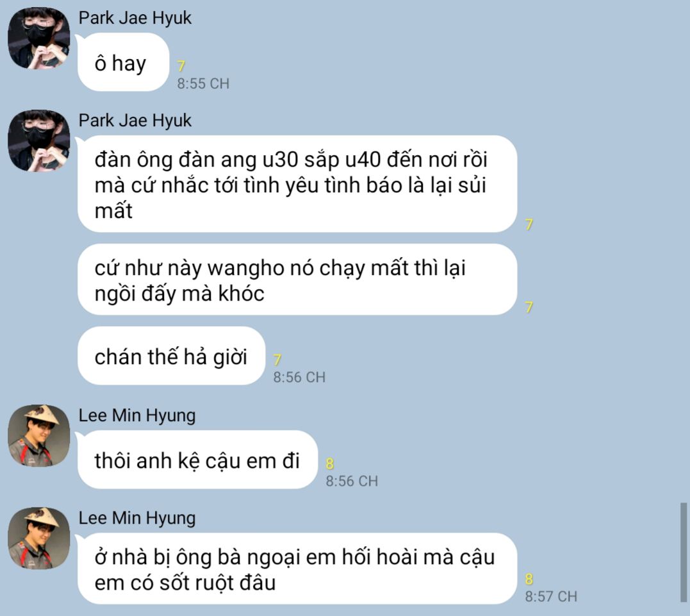
Task: Open Park Jae Hyuk's topmost profile avatar
Action: (x=38, y=38)
